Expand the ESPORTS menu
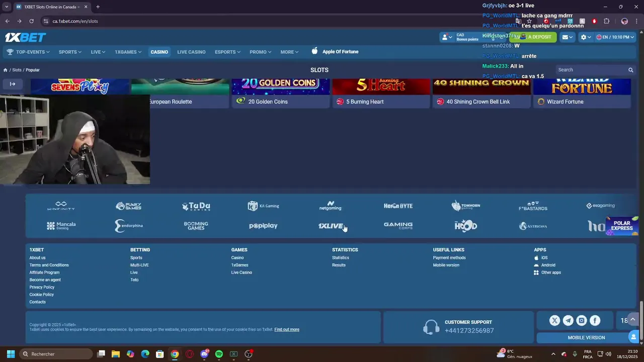 [x=227, y=52]
